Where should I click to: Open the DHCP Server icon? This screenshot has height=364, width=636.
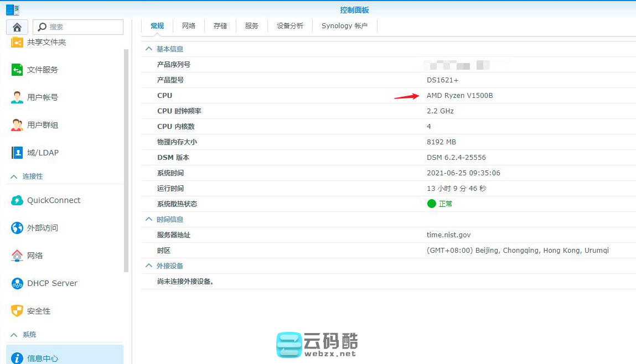[17, 283]
